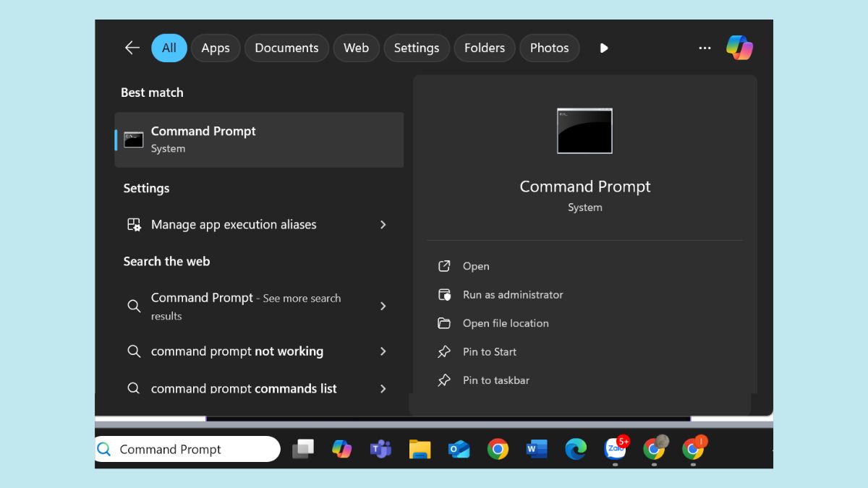Open Zalo from the taskbar
868x488 pixels.
point(615,449)
